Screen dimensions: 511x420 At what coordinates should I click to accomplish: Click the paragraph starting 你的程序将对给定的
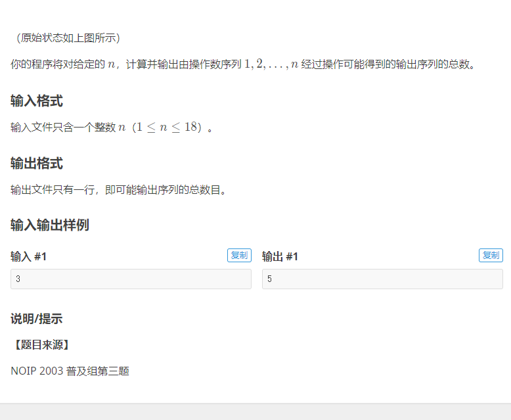pos(243,64)
